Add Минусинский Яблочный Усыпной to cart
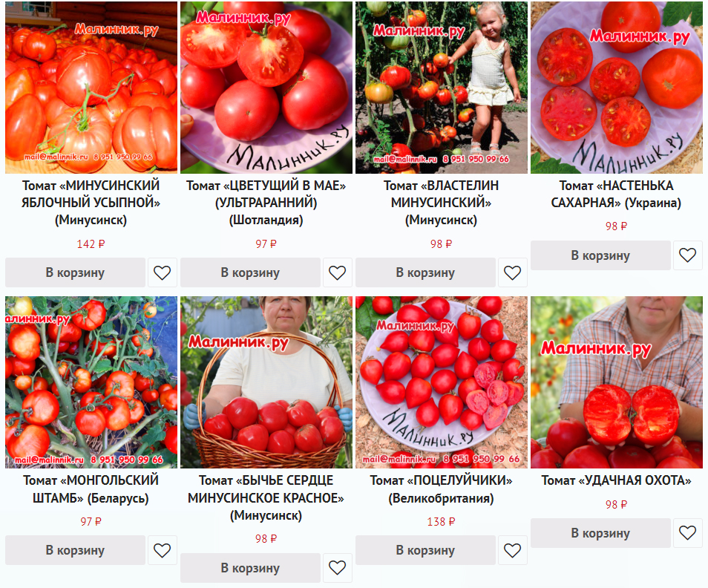This screenshot has height=588, width=708. point(76,272)
